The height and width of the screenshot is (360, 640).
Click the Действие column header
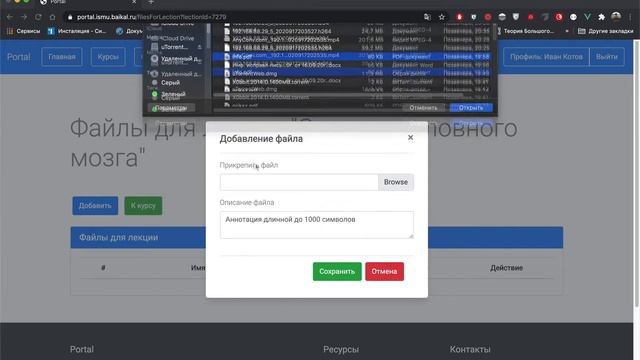tap(506, 268)
